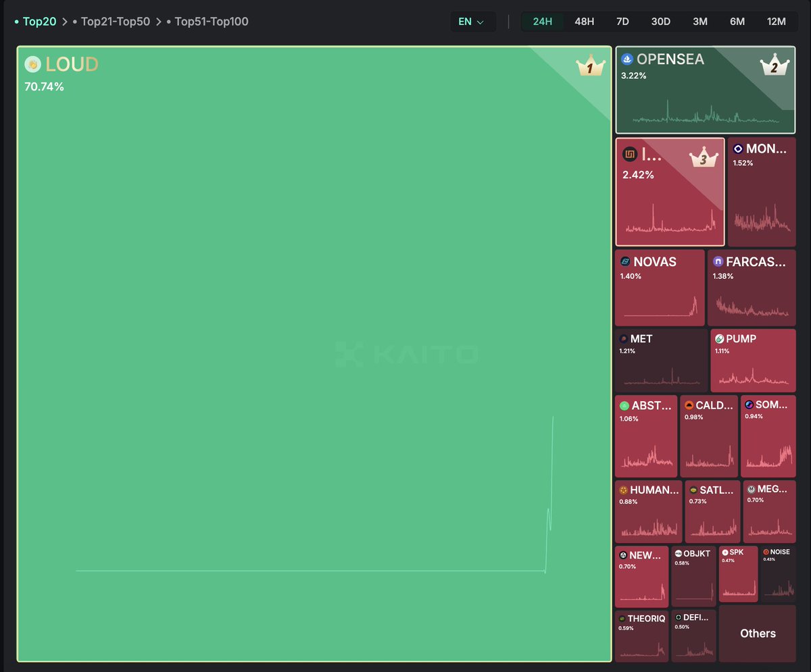Switch to the 6M time range
Screen dimensions: 811x672
coord(737,22)
